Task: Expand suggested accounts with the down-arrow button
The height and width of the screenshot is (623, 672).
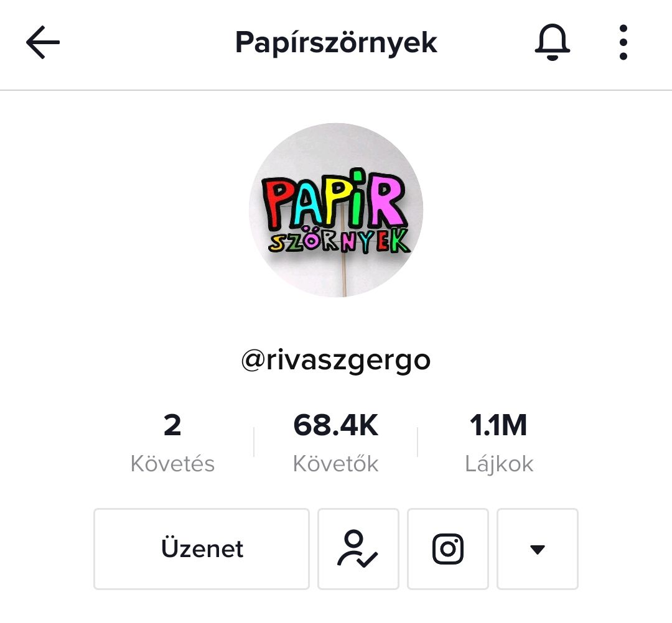Action: [538, 549]
